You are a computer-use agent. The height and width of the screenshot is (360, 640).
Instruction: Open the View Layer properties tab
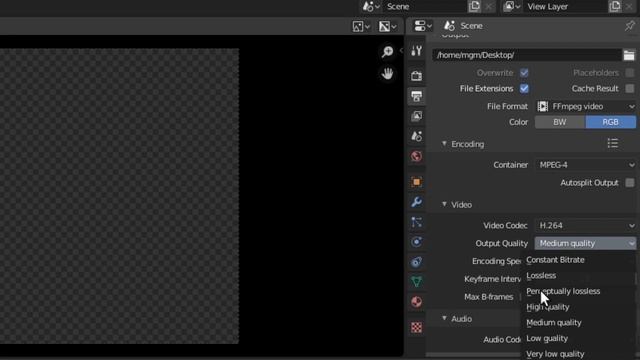point(416,116)
